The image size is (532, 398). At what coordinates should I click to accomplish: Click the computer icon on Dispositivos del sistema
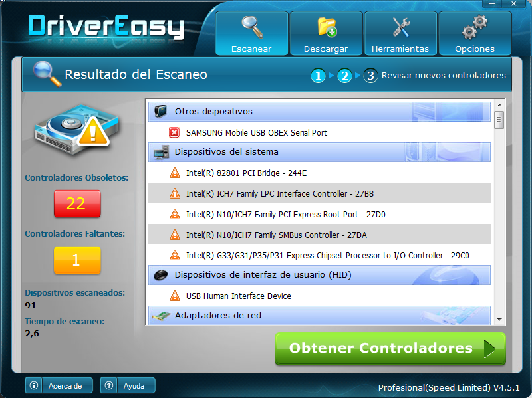[x=160, y=152]
